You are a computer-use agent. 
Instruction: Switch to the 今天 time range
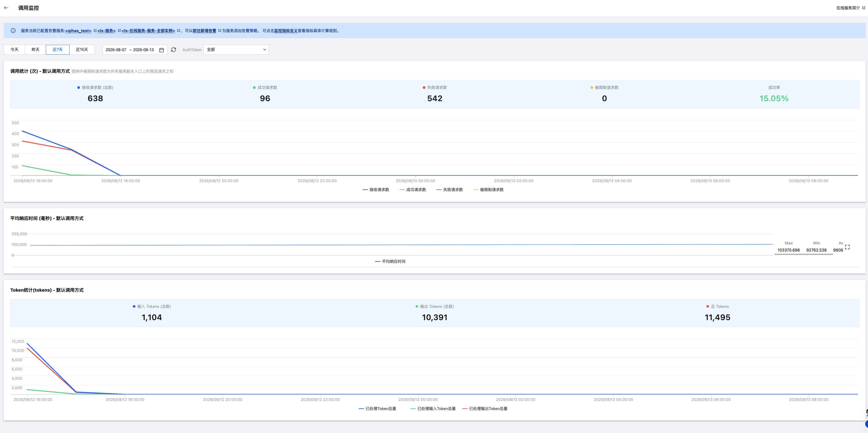pos(14,49)
